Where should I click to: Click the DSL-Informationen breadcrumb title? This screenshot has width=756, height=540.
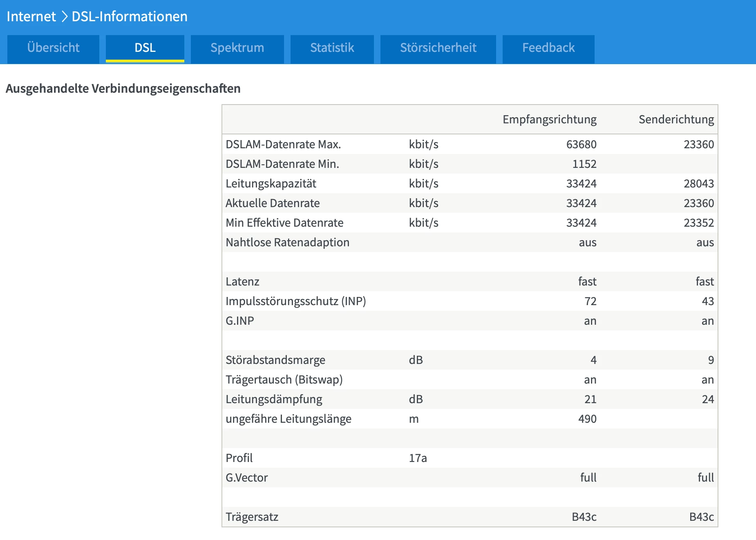click(x=130, y=17)
